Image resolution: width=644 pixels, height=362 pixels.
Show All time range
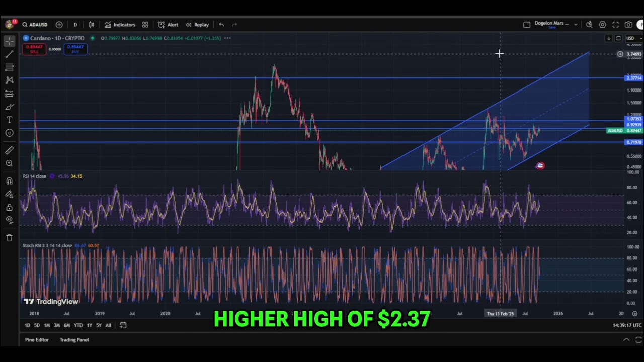(108, 325)
